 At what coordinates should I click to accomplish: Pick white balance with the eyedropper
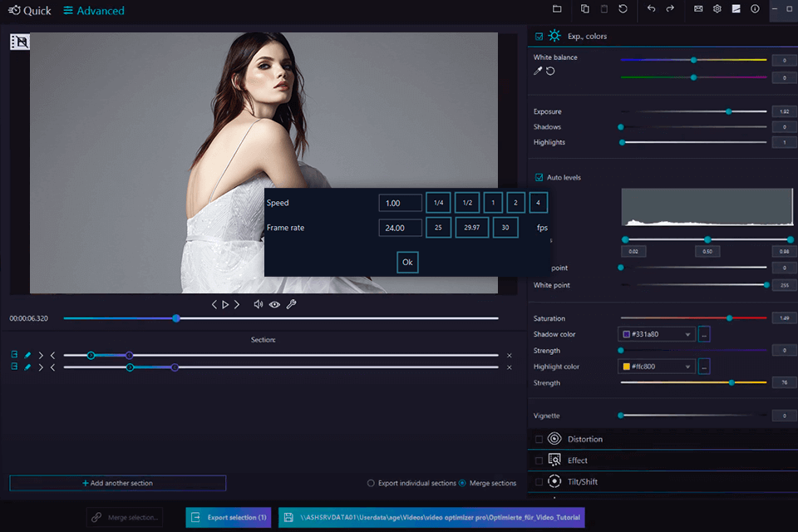click(538, 71)
